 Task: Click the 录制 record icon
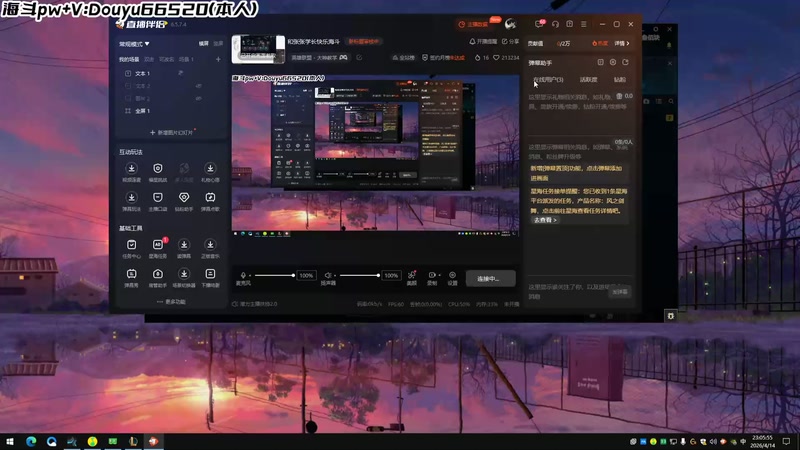[432, 275]
